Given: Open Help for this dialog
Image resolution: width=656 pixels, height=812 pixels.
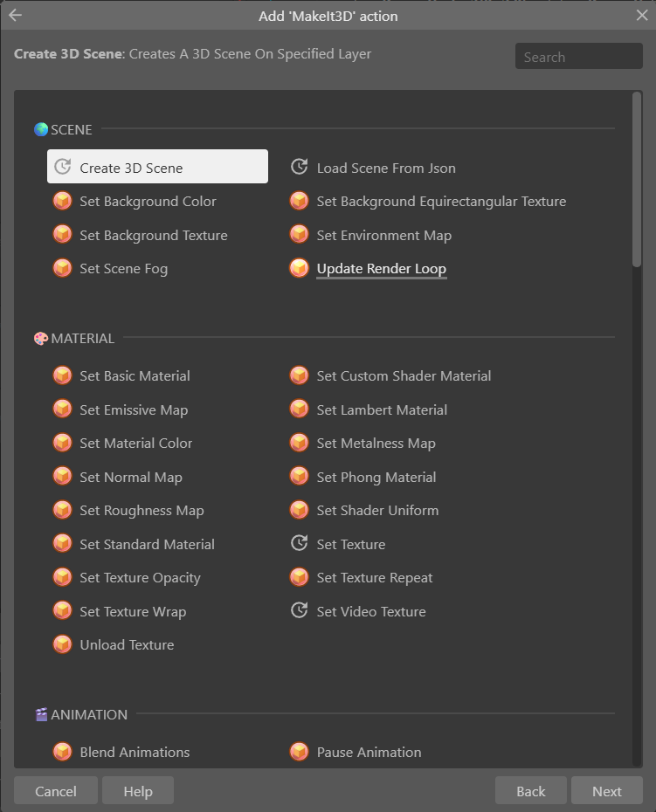Looking at the screenshot, I should (x=138, y=791).
